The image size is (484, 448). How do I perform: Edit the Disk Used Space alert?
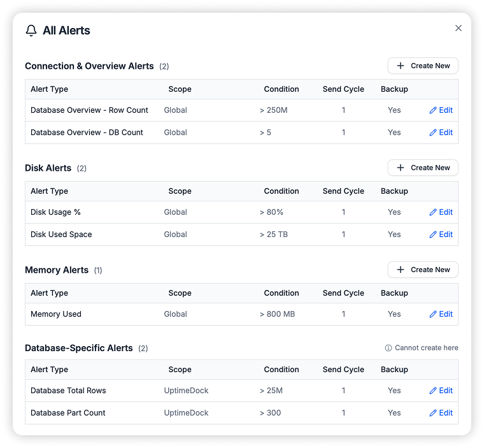[x=441, y=235]
